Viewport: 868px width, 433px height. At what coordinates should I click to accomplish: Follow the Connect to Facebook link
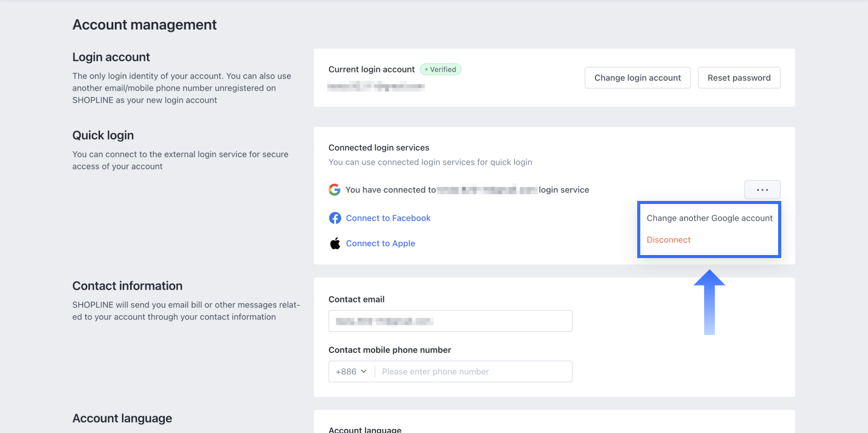(x=388, y=218)
